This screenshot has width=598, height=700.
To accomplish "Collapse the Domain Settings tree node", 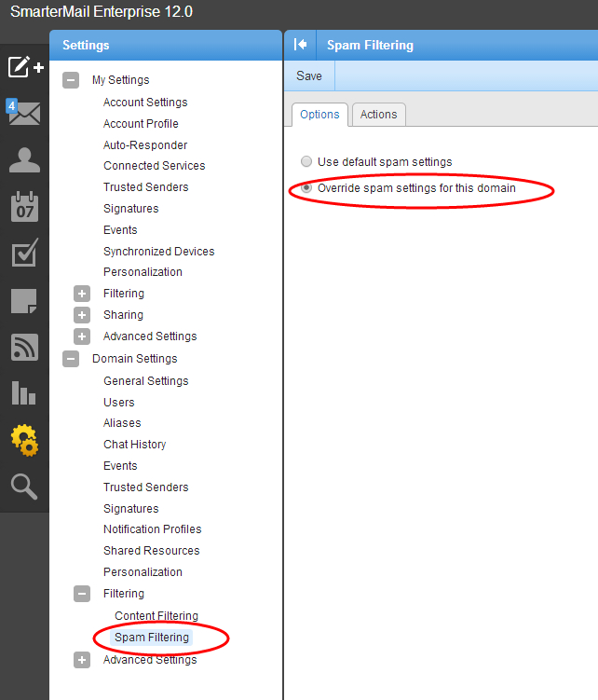I will pos(71,359).
